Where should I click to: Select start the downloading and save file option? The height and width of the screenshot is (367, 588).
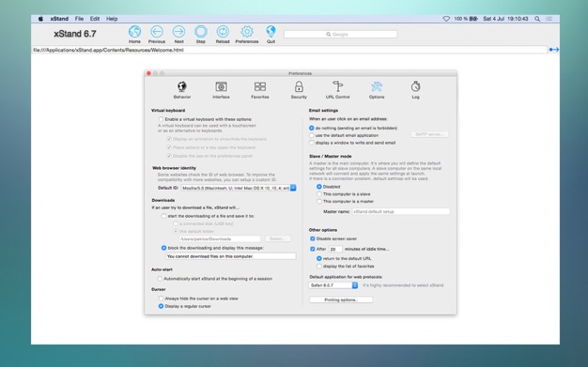(x=163, y=216)
